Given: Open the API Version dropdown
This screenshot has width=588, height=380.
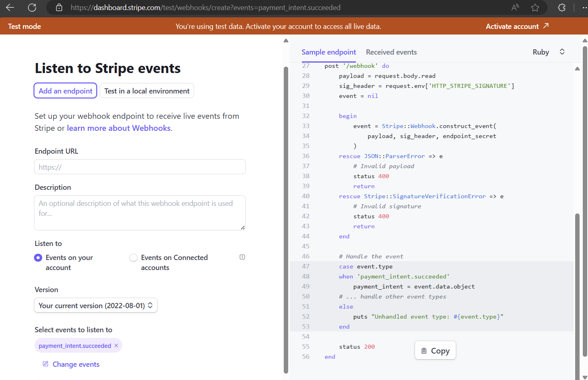Looking at the screenshot, I should pyautogui.click(x=96, y=305).
